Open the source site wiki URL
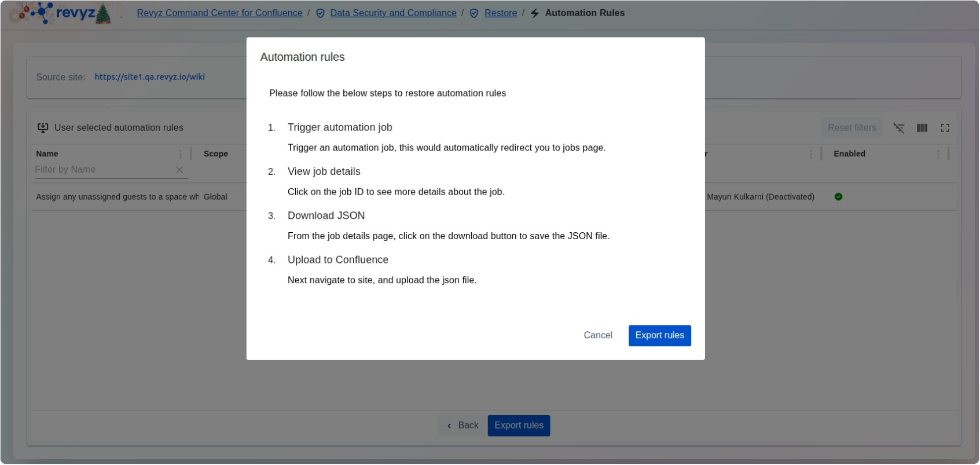 (x=149, y=77)
